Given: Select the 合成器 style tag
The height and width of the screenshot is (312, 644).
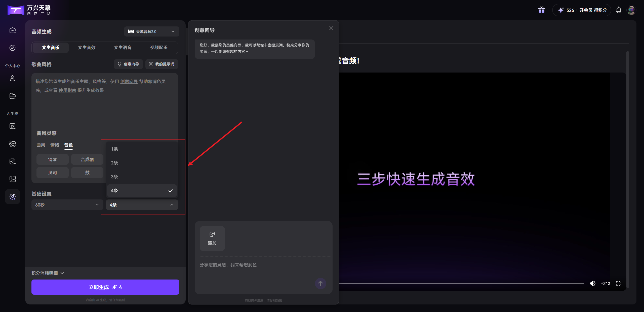Looking at the screenshot, I should 87,159.
